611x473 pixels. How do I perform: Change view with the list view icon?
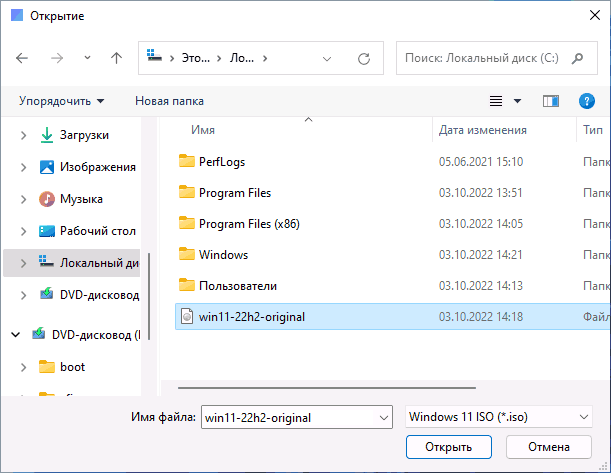pyautogui.click(x=496, y=101)
